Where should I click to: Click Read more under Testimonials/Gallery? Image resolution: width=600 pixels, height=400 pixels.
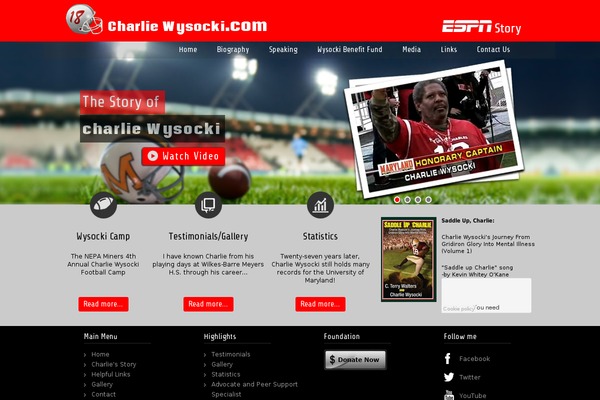[208, 304]
